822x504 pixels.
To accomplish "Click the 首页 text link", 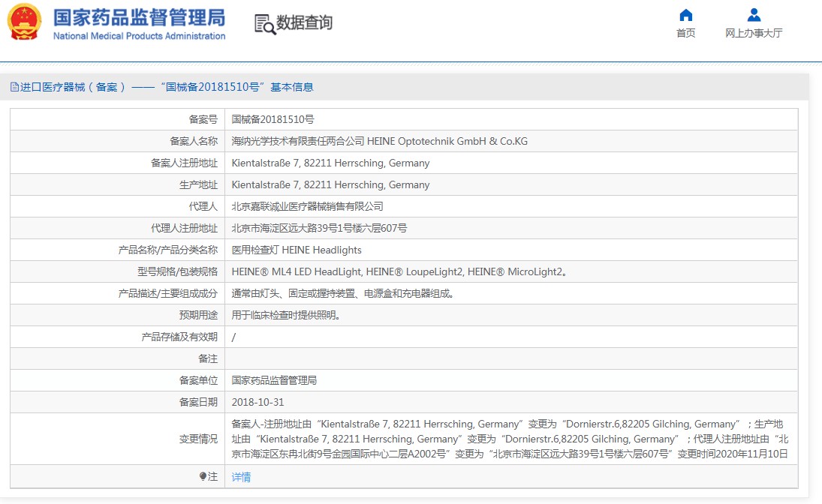I will (685, 33).
